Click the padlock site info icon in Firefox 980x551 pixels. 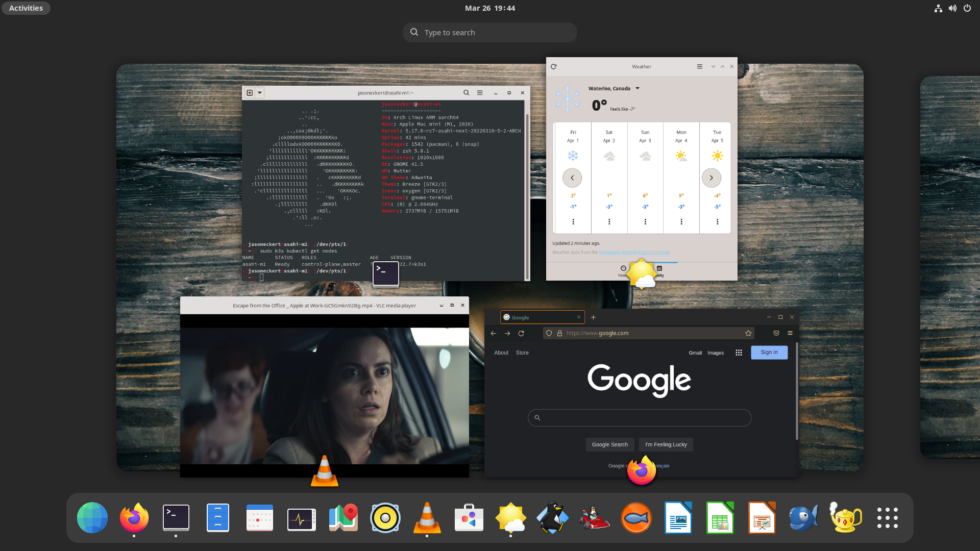(559, 333)
